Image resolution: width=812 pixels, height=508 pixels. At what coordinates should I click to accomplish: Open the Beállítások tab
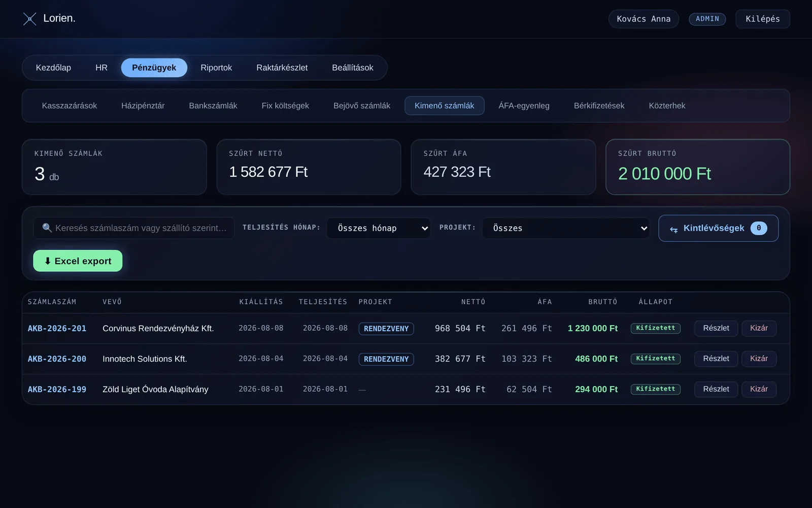tap(353, 68)
